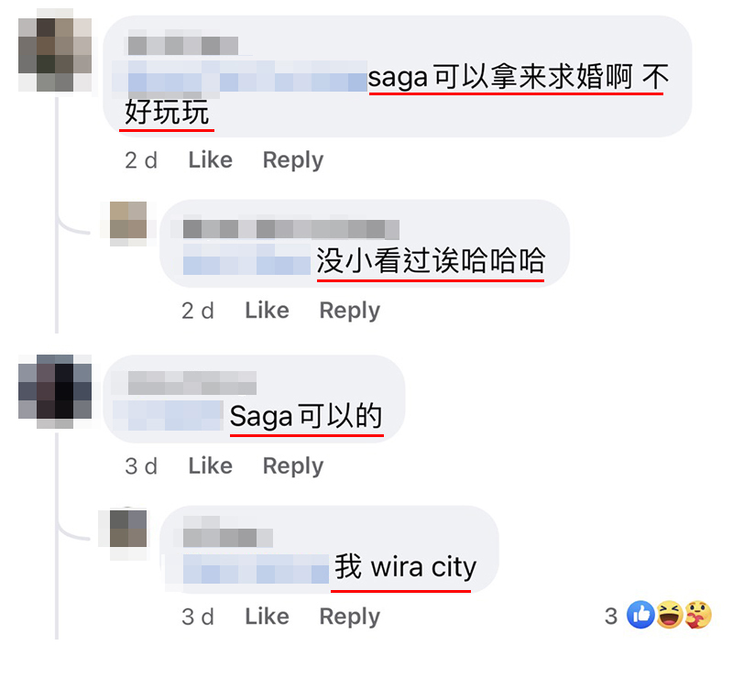The height and width of the screenshot is (700, 733).
Task: Open avatar of first top-level commenter
Action: click(55, 55)
